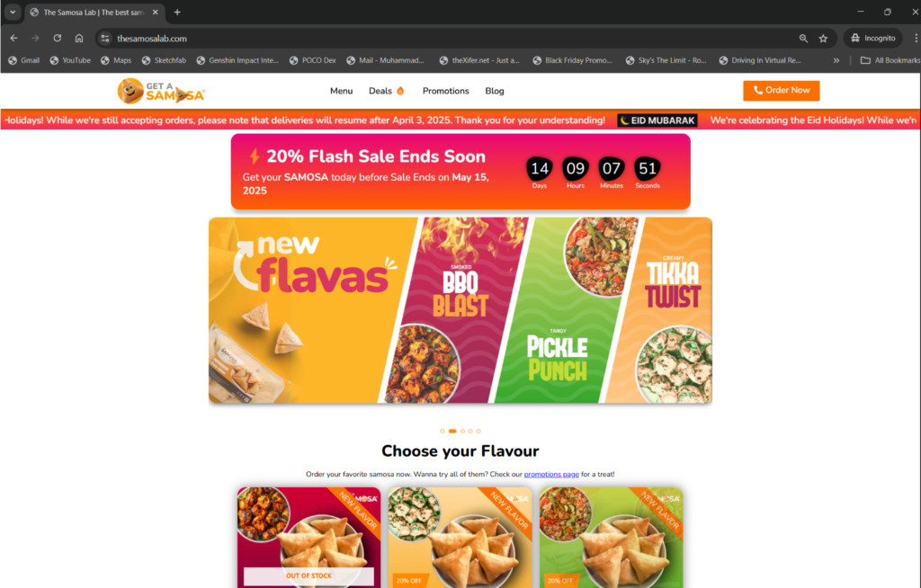
Task: Go to the browser home page icon
Action: point(79,38)
